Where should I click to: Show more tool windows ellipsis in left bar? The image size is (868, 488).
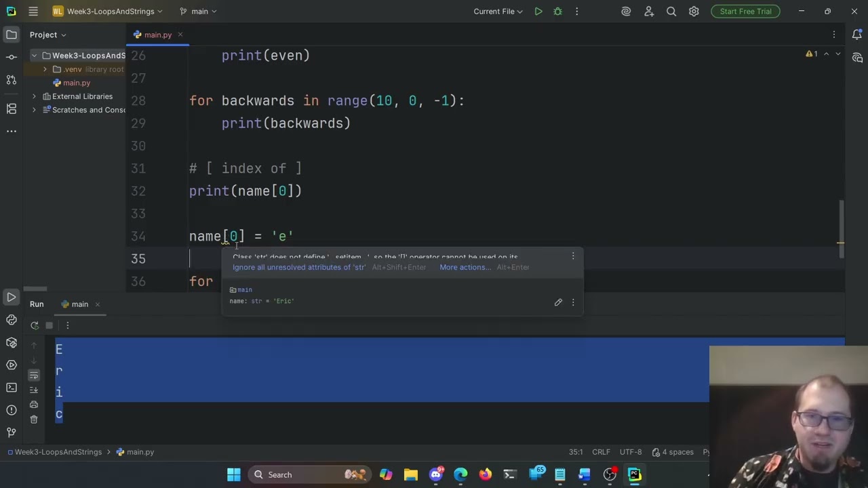point(12,131)
